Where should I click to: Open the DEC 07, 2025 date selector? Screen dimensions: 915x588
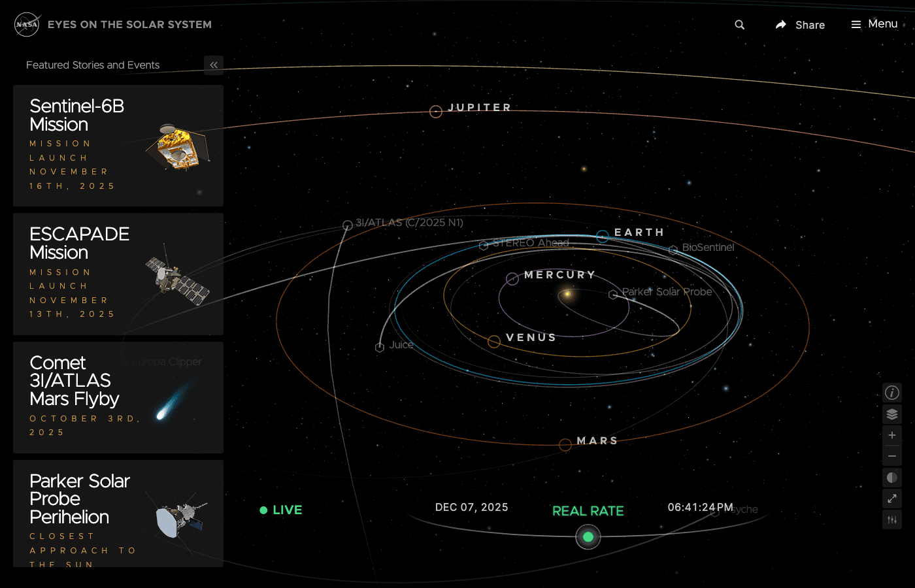click(x=471, y=506)
